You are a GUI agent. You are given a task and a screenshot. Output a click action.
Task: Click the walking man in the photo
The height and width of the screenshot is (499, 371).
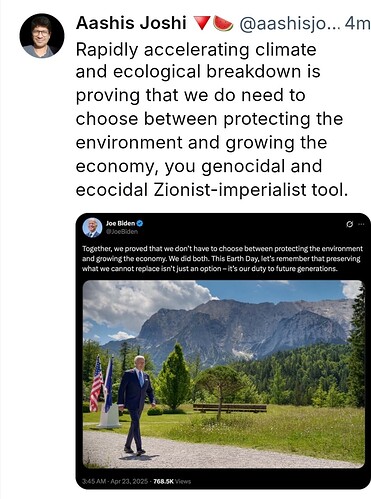[x=136, y=405]
